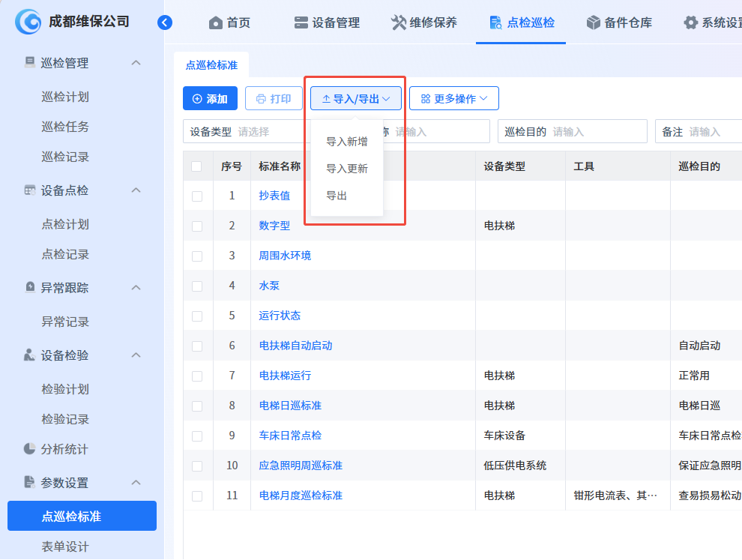Check the box for row 水泵

point(197,286)
